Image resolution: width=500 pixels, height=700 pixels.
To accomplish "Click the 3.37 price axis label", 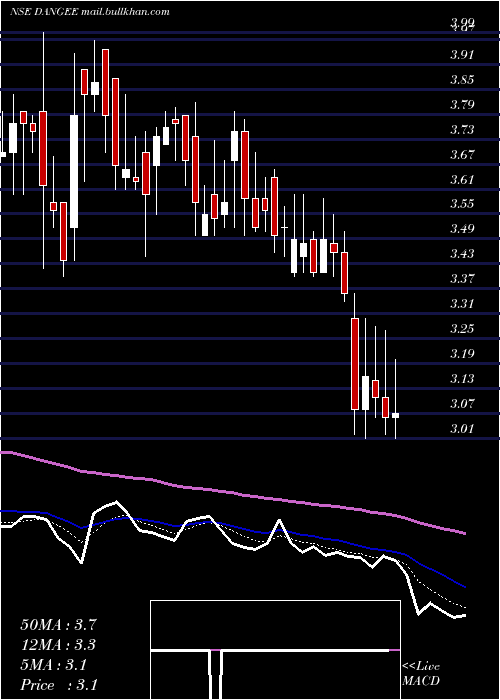I will pyautogui.click(x=462, y=279).
